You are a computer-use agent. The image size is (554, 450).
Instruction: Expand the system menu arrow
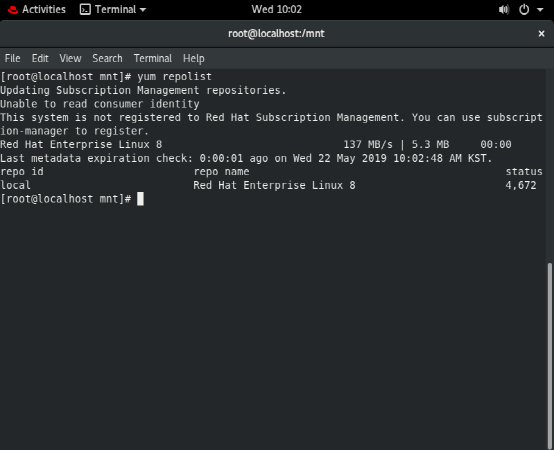[540, 10]
